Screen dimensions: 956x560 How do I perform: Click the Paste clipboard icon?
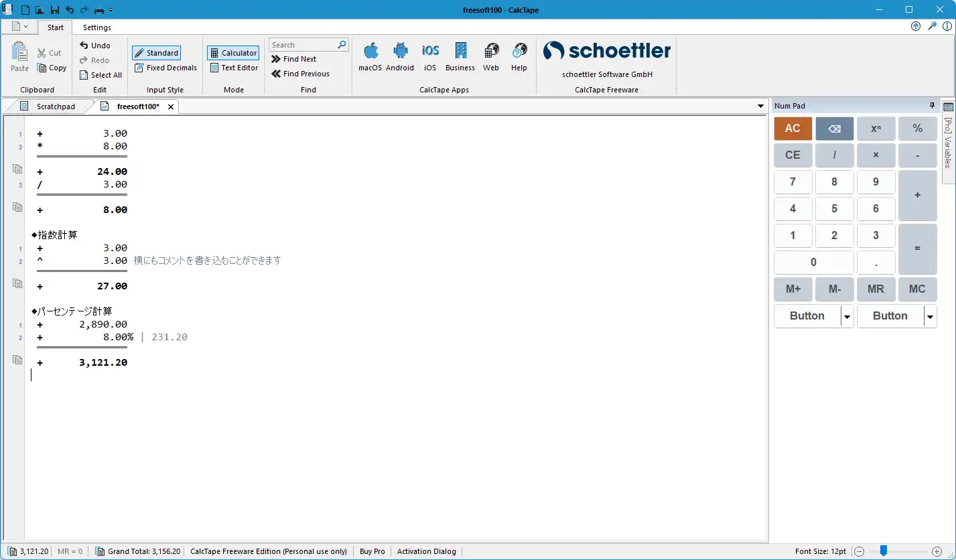pos(19,52)
